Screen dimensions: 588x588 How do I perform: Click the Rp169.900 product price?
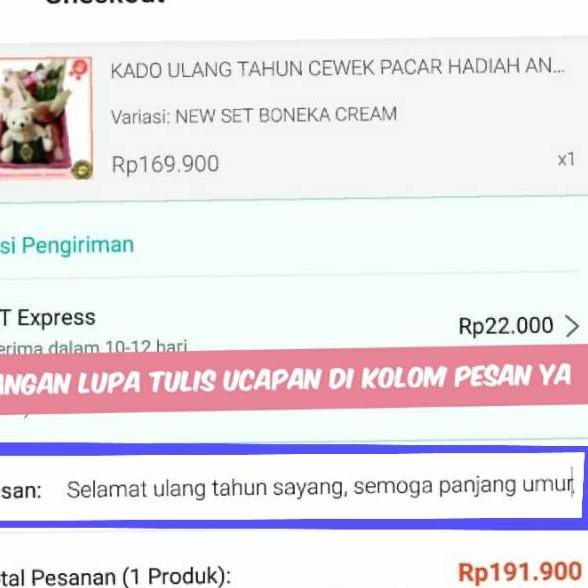coord(165,164)
